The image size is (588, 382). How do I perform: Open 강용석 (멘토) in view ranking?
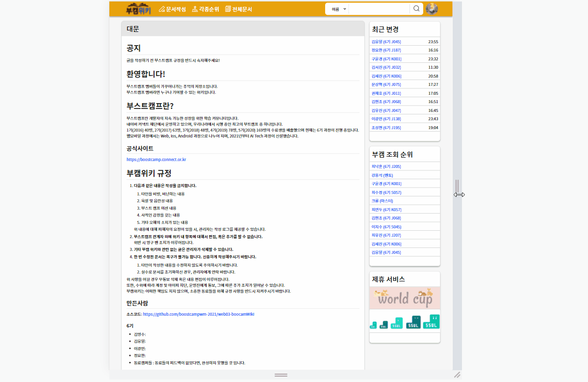pyautogui.click(x=382, y=175)
